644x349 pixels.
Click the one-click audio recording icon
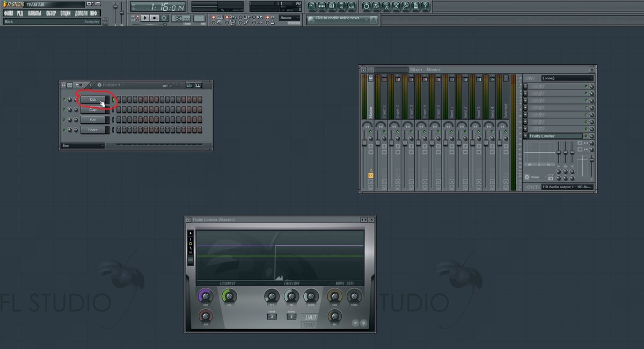click(406, 6)
